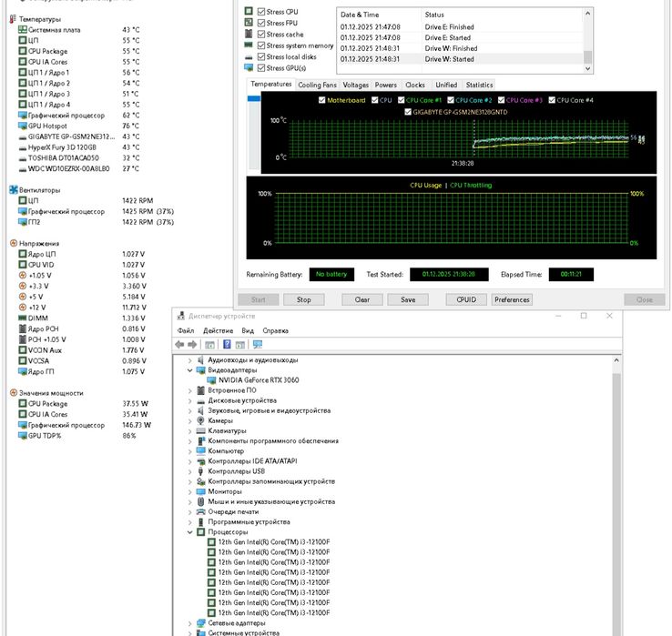Click the Stress GPU(s) monitor icon

click(249, 67)
